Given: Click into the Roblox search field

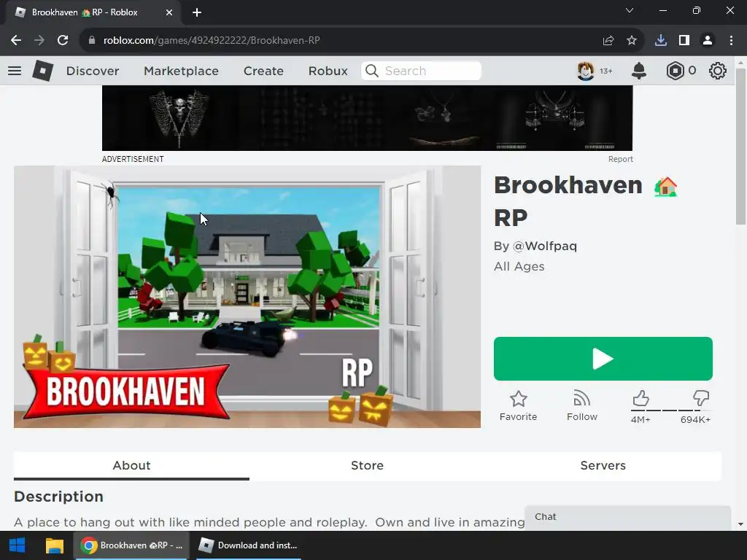Looking at the screenshot, I should 421,71.
